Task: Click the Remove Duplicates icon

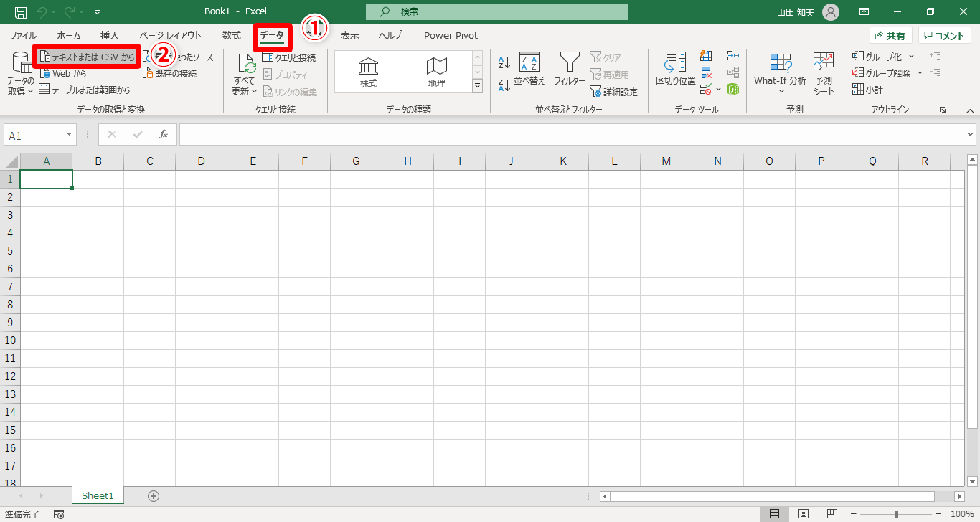Action: 706,72
